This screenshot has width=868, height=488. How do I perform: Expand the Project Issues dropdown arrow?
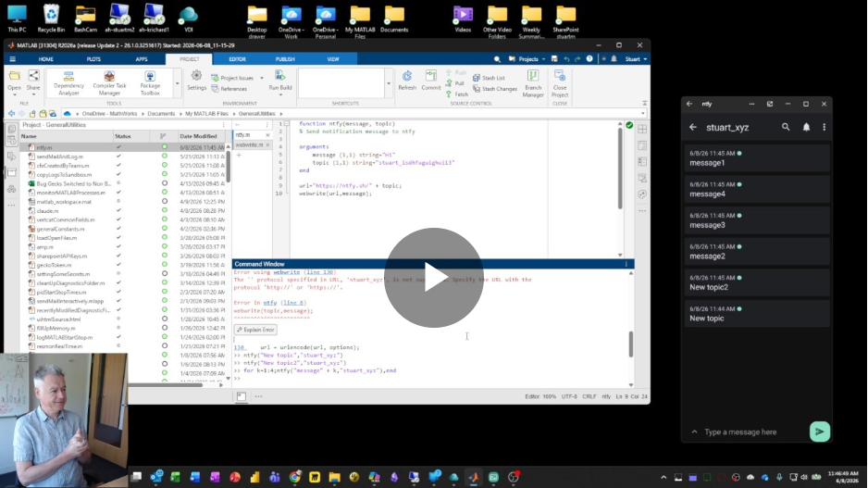coord(262,78)
